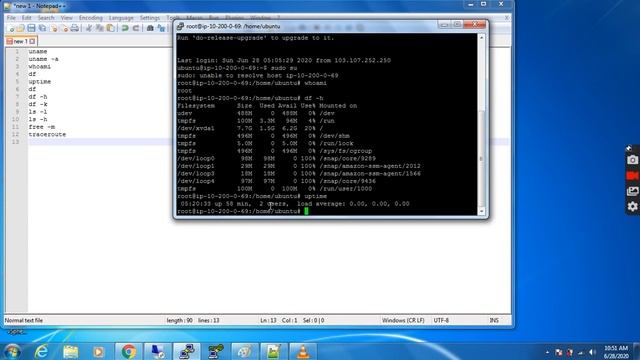Click the Find binoculars icon in Notepad++

pyautogui.click(x=150, y=28)
